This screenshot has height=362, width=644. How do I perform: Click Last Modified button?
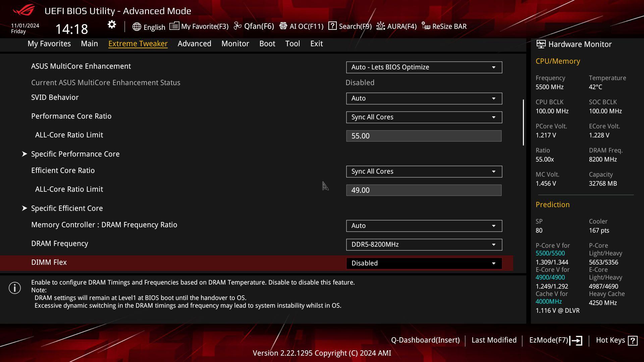point(494,340)
